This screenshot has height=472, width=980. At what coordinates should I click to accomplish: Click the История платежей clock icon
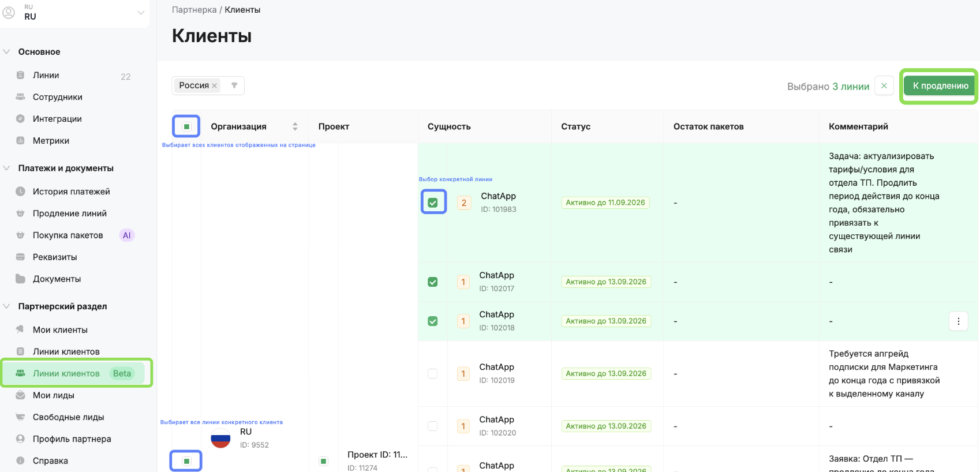(x=21, y=192)
